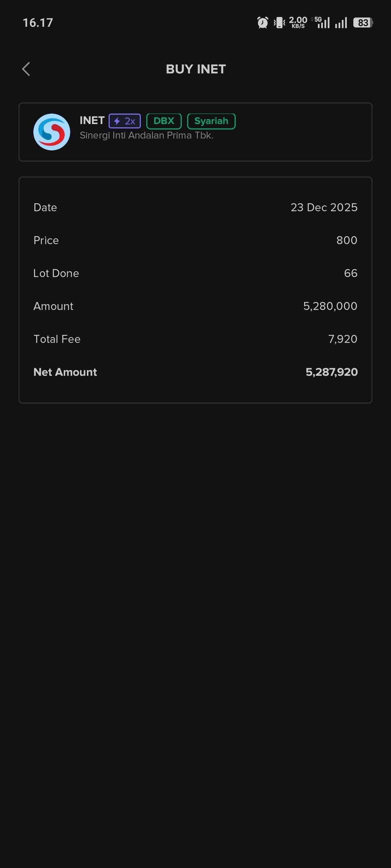Tap the 16.17 clock time

pyautogui.click(x=38, y=23)
